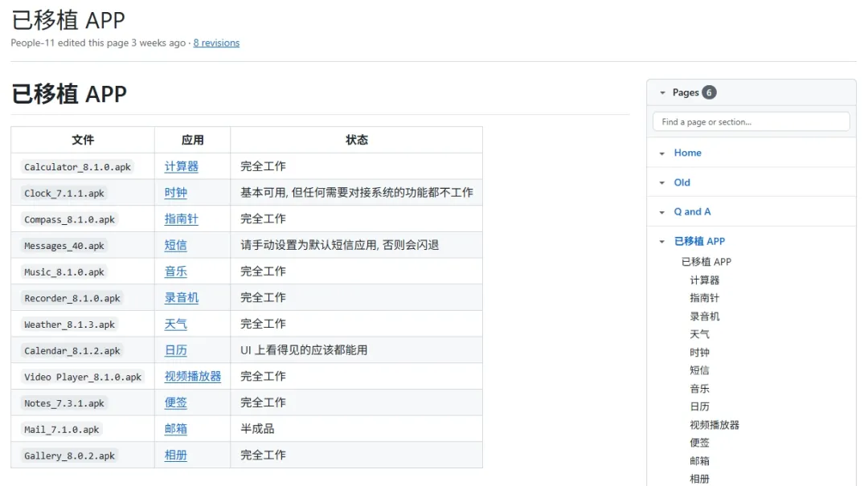
Task: Open the Old wiki page
Action: [682, 182]
